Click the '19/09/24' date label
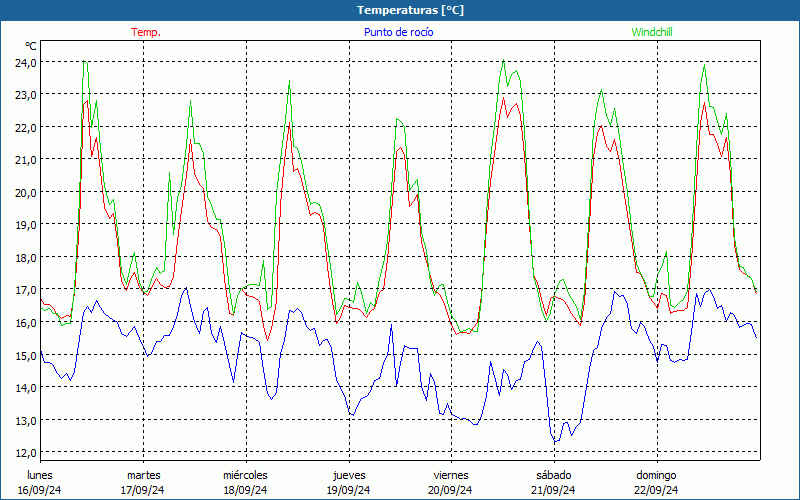This screenshot has height=500, width=800. click(348, 490)
